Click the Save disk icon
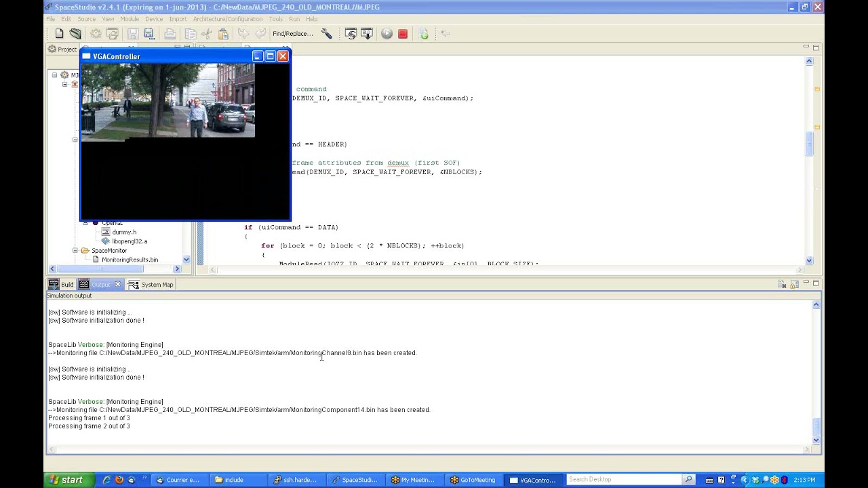Image resolution: width=868 pixels, height=488 pixels. click(x=132, y=33)
